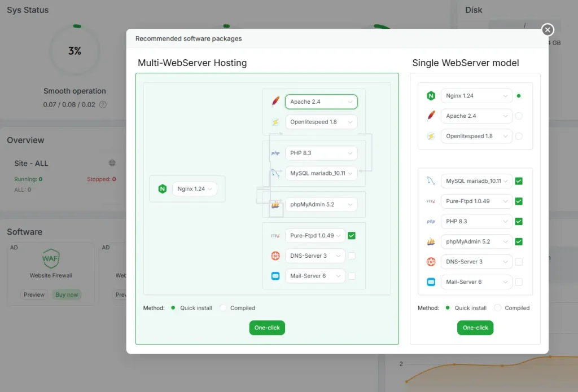Select Quick install method in Single WebServer model
Screen dimensions: 578x392
448,307
